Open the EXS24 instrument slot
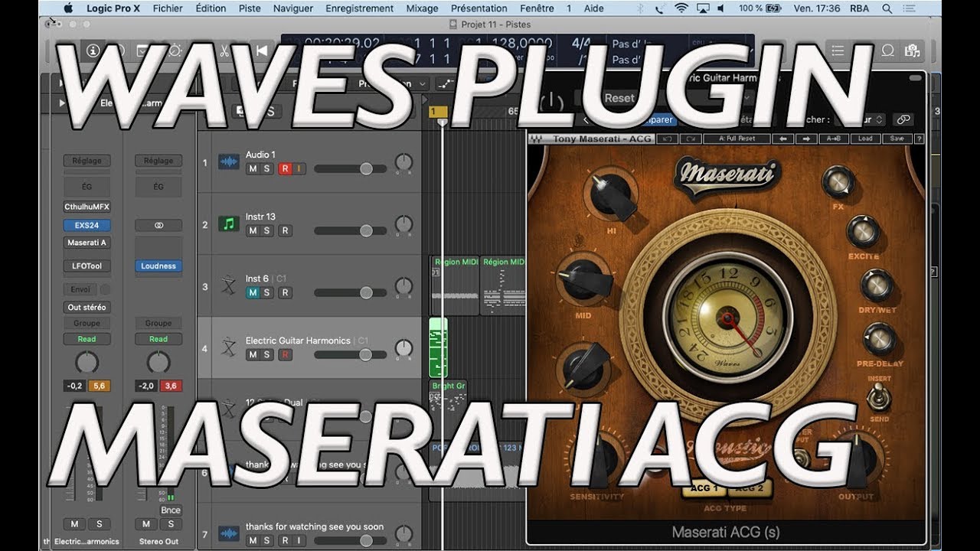The height and width of the screenshot is (551, 980). 87,226
